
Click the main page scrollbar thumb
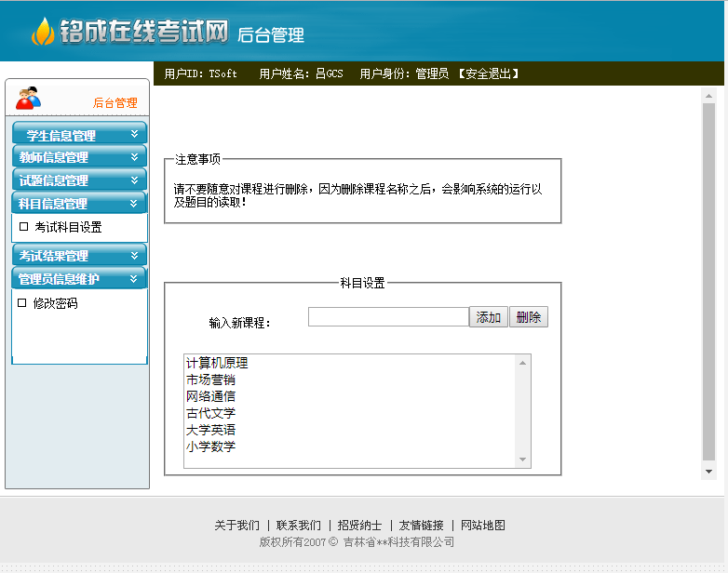point(709,282)
